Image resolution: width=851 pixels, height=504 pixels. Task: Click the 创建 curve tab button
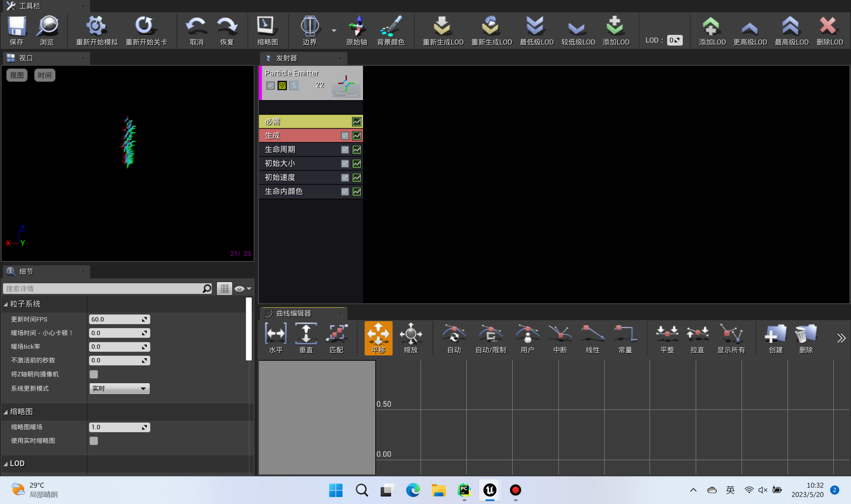tap(775, 338)
